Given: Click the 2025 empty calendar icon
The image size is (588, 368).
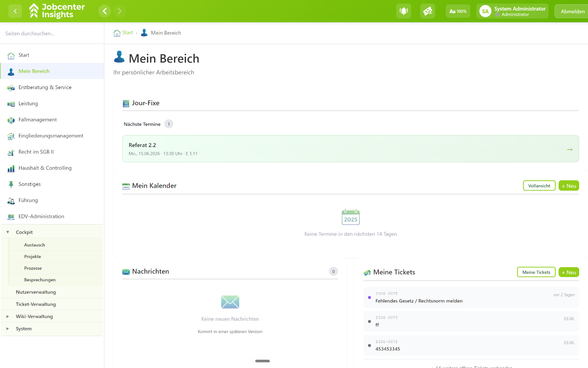Looking at the screenshot, I should click(x=351, y=217).
